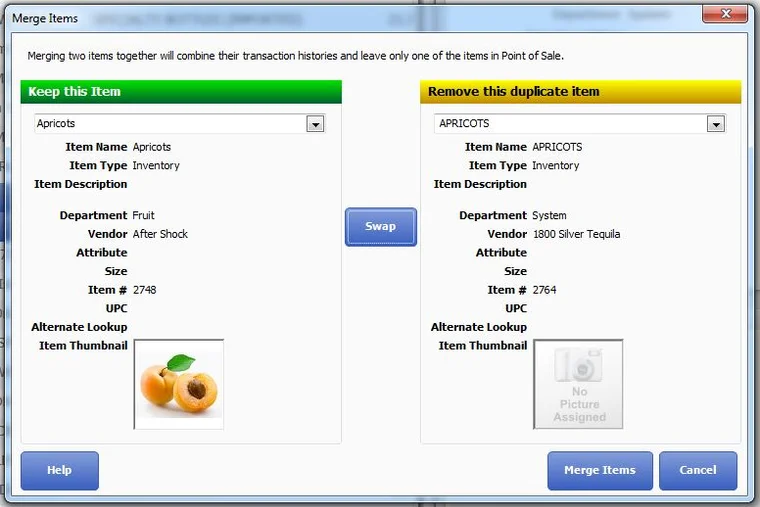Close the Merge Items window
Image resolution: width=760 pixels, height=507 pixels.
click(725, 14)
